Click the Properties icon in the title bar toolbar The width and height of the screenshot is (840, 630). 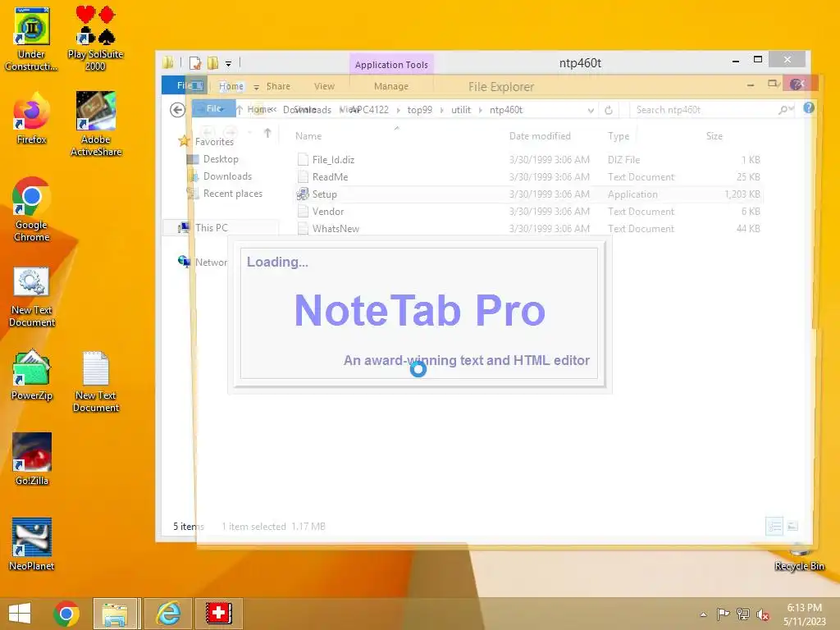[195, 63]
